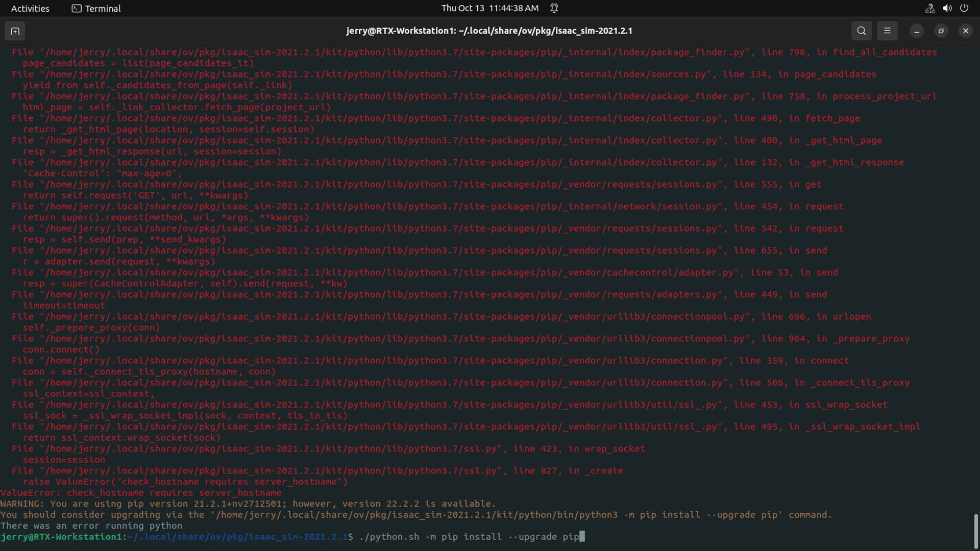Click the ValueError check_hostname line in the output
This screenshot has width=980, height=551.
(141, 492)
